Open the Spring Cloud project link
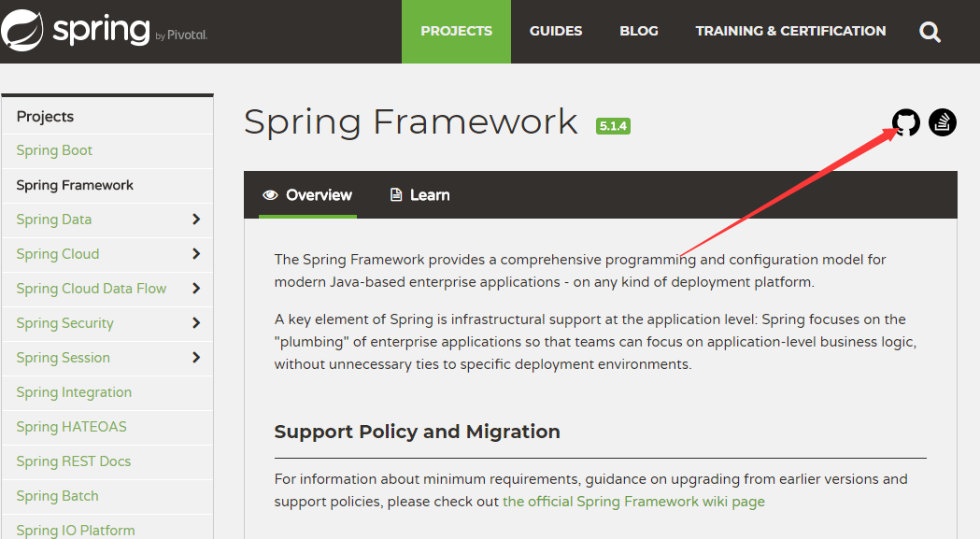The width and height of the screenshot is (980, 539). coord(58,254)
